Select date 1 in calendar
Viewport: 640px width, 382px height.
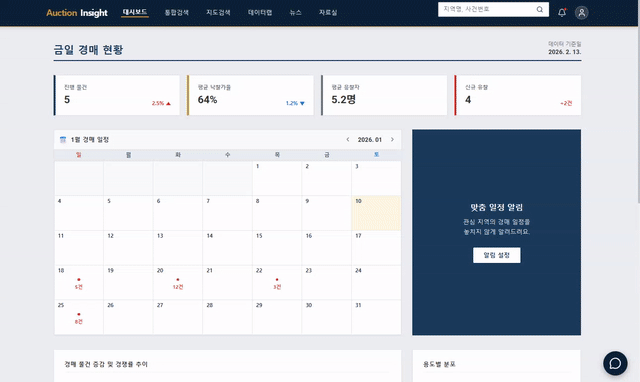pos(277,178)
